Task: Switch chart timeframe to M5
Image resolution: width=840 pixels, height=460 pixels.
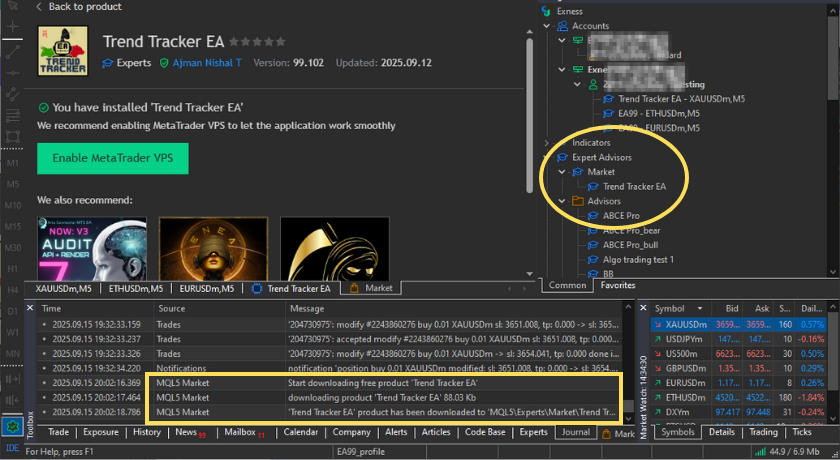Action: tap(13, 184)
